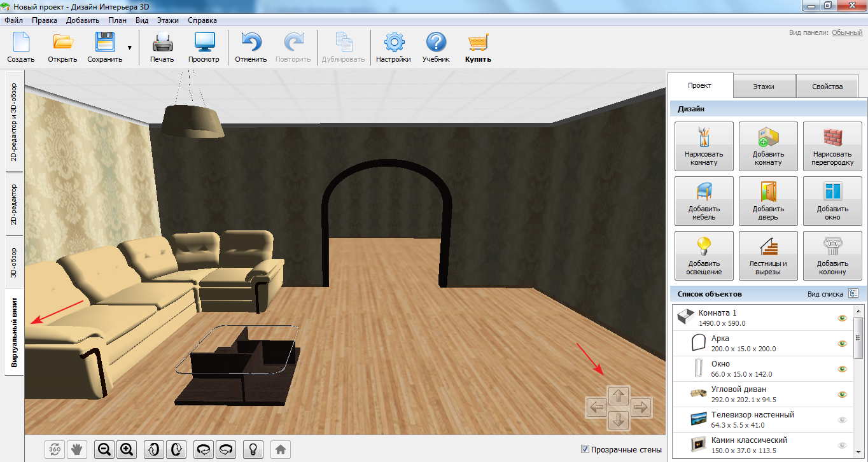Viewport: 868px width, 462px height.
Task: Click the up arrow in navigation pad
Action: 619,396
